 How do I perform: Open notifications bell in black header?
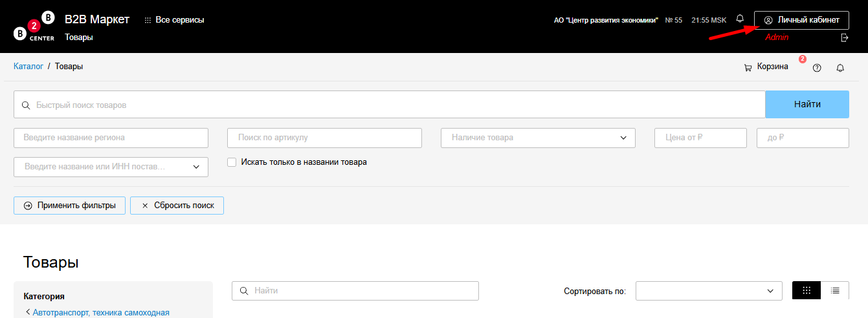[x=740, y=19]
